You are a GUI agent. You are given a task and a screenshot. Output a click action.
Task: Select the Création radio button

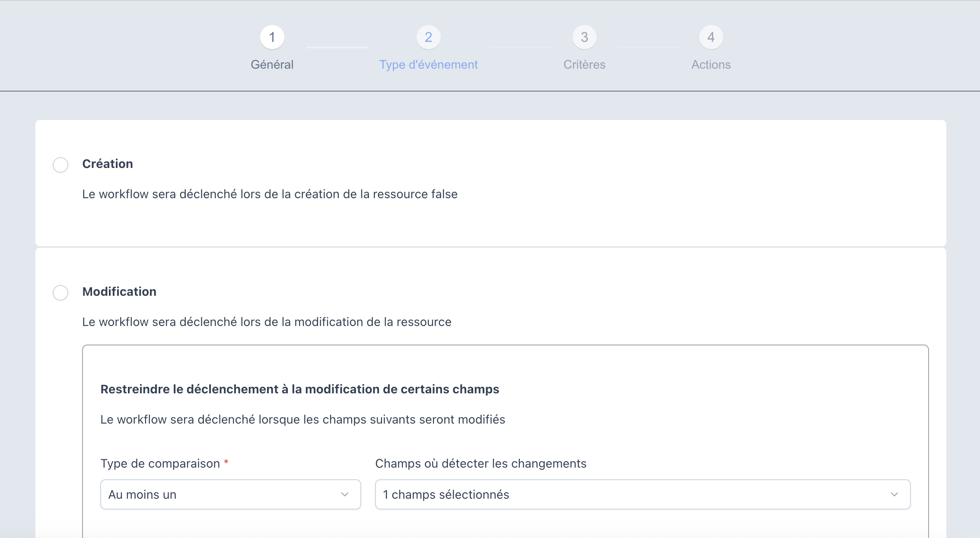point(60,165)
